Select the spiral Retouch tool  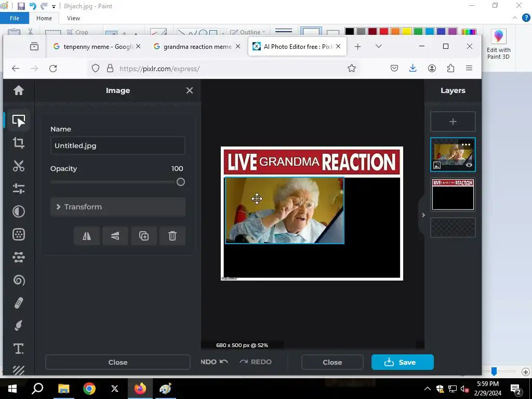click(x=19, y=280)
